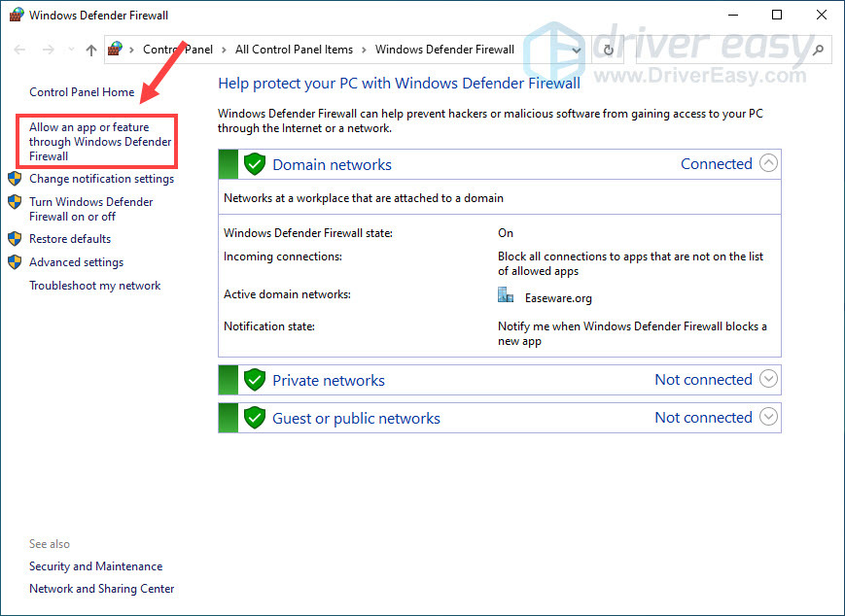Open Change notification settings
Image resolution: width=845 pixels, height=616 pixels.
[x=102, y=179]
